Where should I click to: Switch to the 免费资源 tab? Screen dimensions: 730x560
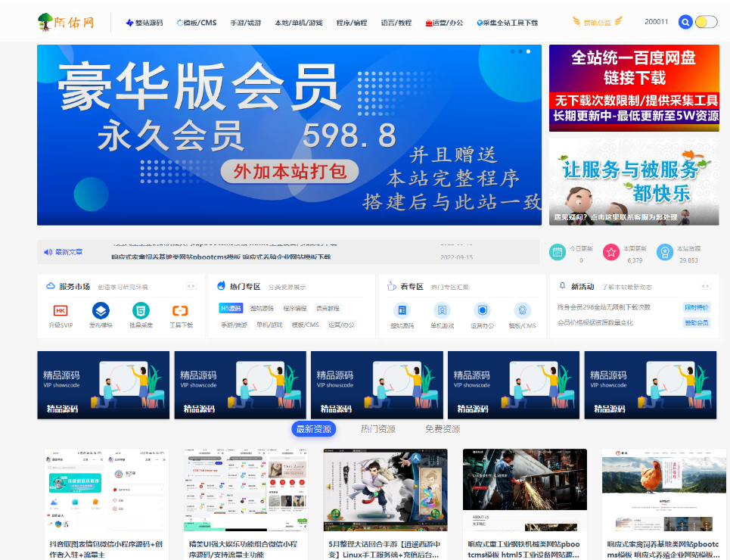442,429
